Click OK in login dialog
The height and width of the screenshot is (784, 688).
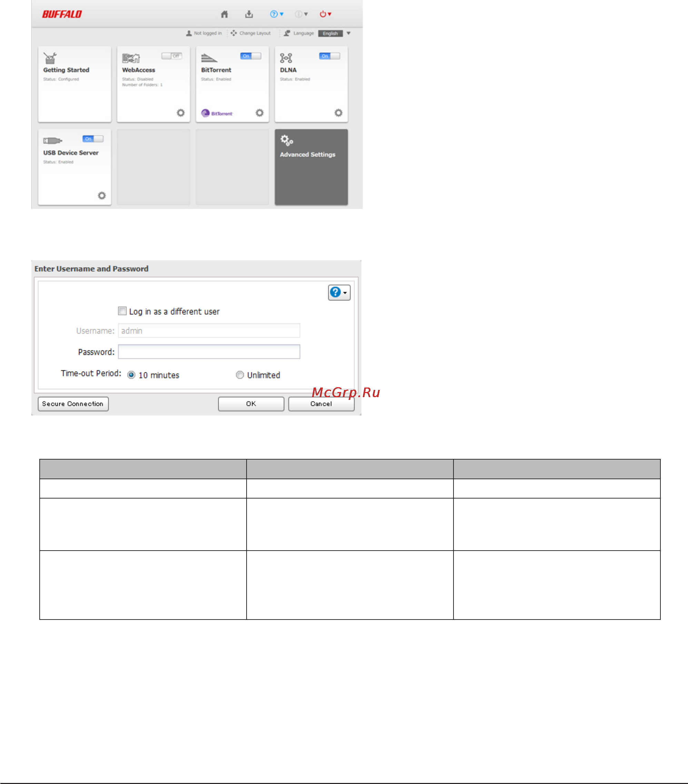pos(251,404)
